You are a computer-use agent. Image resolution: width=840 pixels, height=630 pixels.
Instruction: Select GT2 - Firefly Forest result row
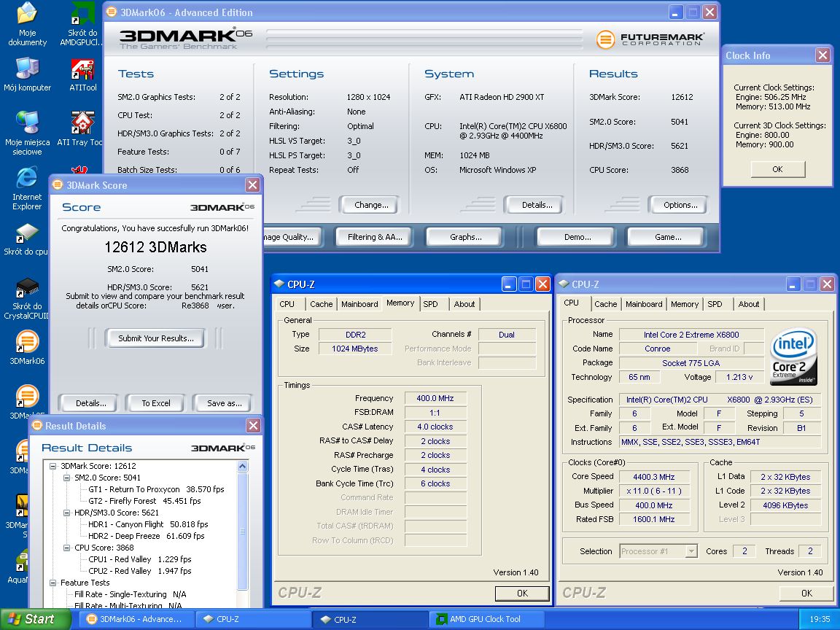pyautogui.click(x=144, y=501)
